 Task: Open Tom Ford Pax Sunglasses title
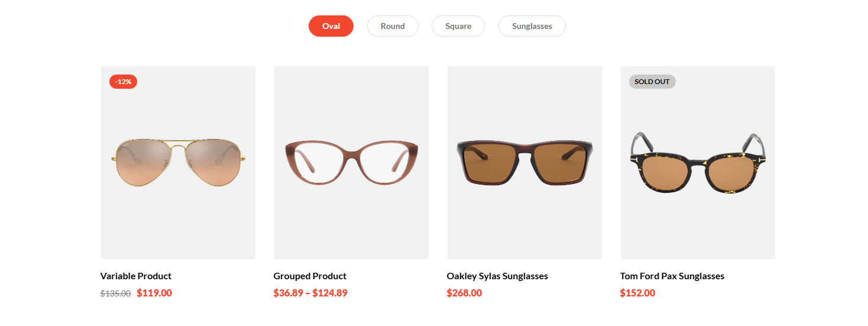[672, 276]
